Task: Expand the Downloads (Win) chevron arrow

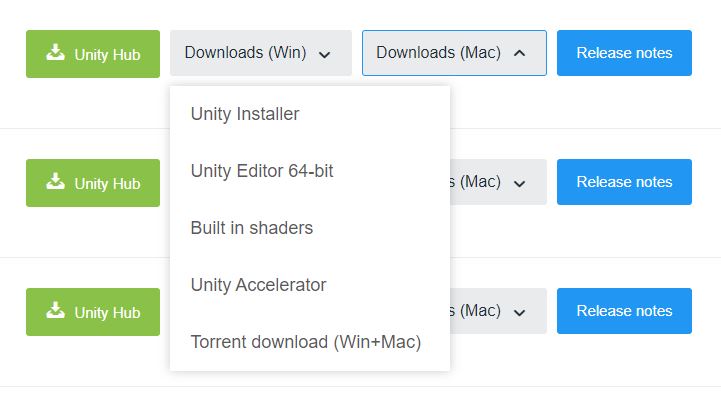Action: 325,55
